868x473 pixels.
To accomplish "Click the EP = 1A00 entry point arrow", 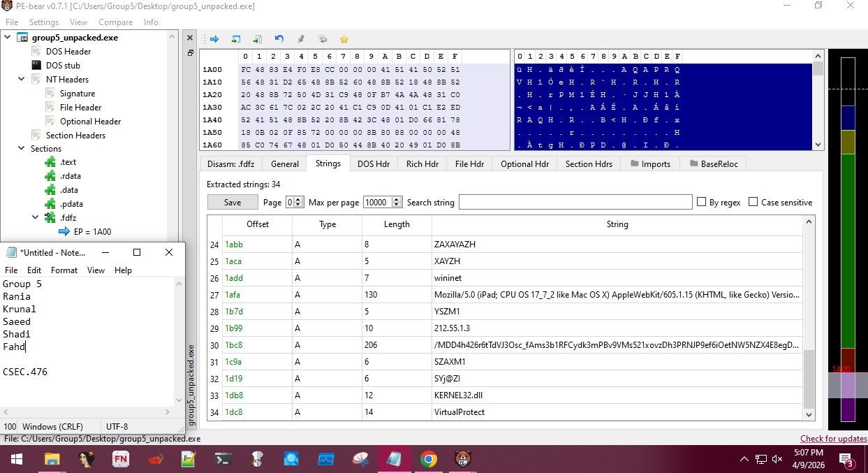I will (x=64, y=232).
